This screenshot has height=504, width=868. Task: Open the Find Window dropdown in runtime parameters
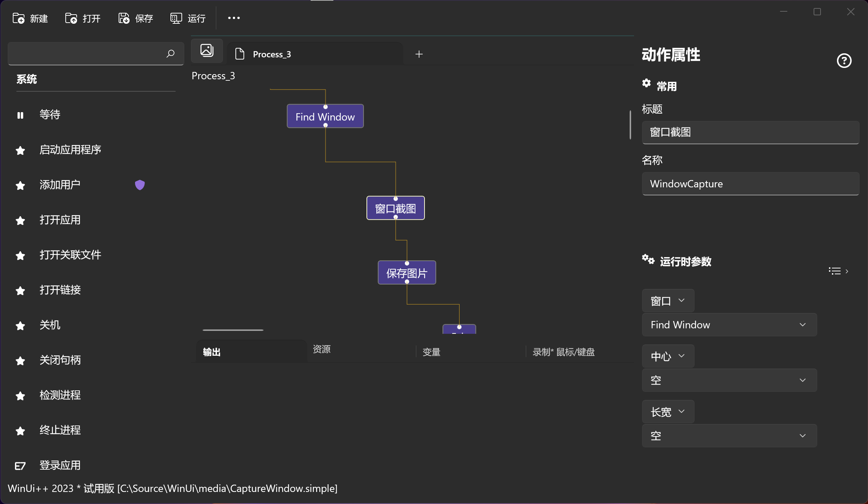(729, 325)
